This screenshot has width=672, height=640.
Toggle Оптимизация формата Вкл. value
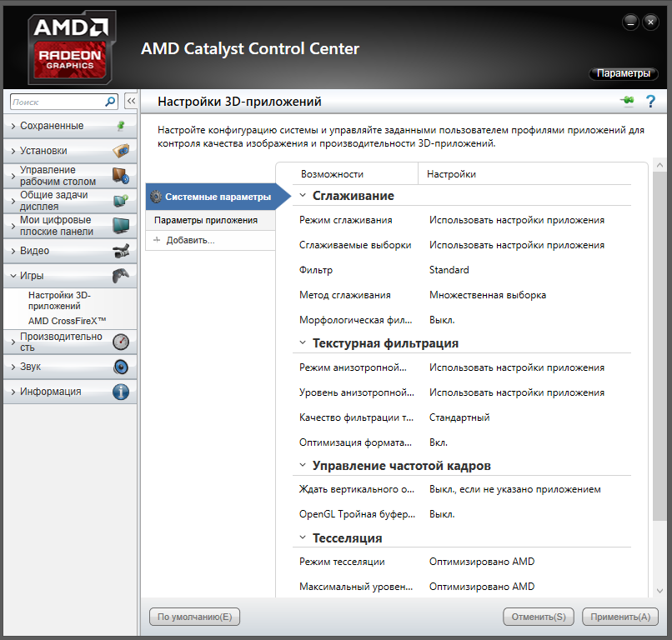439,442
